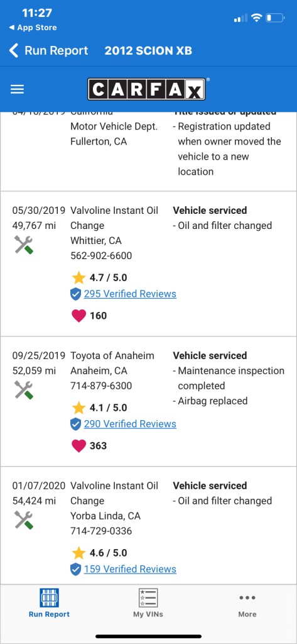Tap the star beside 4.1 / 5.0 rating

[78, 408]
